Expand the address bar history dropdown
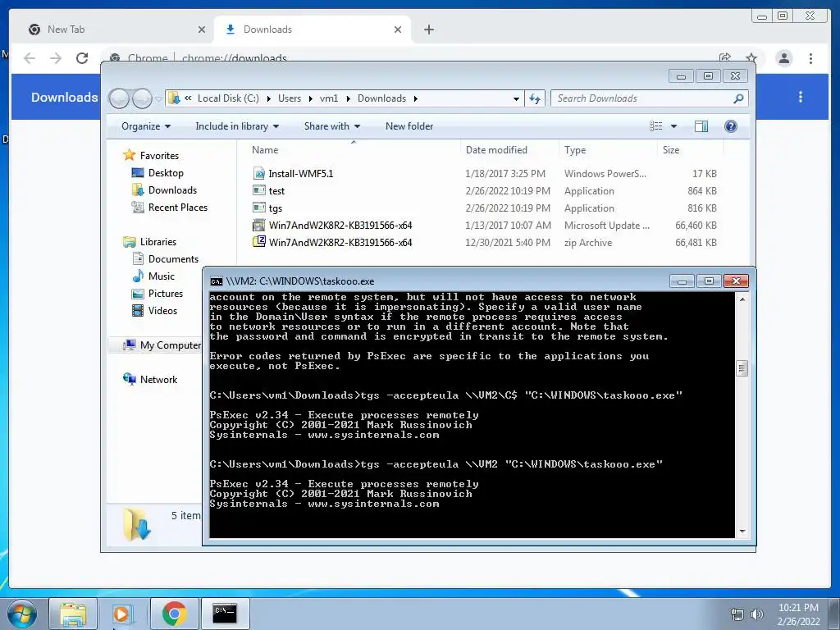This screenshot has width=840, height=630. 516,98
